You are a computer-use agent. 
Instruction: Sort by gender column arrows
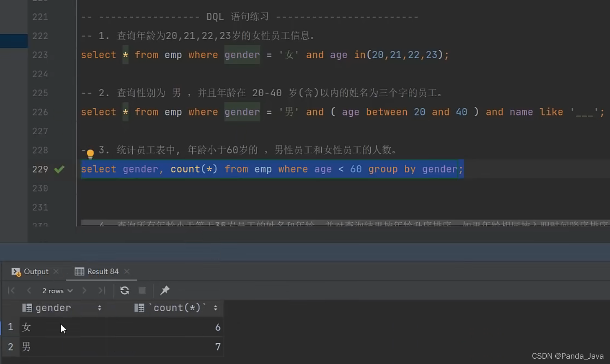coord(100,308)
